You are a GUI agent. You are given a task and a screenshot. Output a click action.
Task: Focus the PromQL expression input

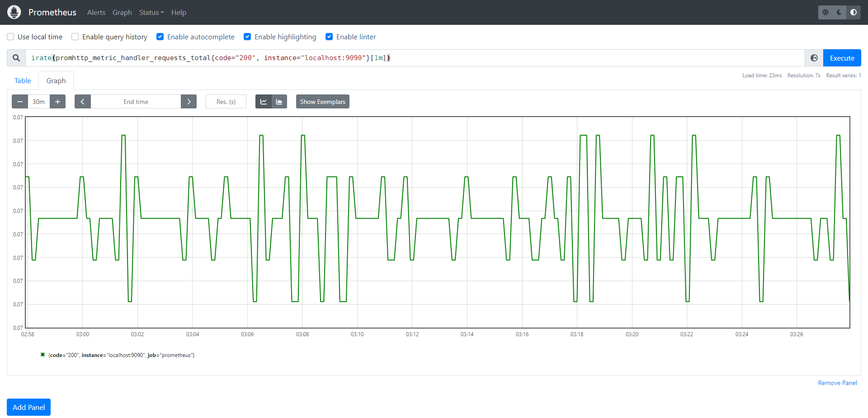coord(415,58)
